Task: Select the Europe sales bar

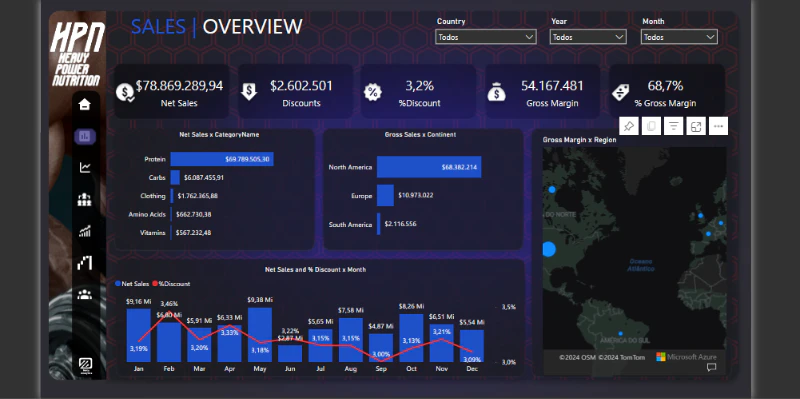Action: tap(385, 195)
